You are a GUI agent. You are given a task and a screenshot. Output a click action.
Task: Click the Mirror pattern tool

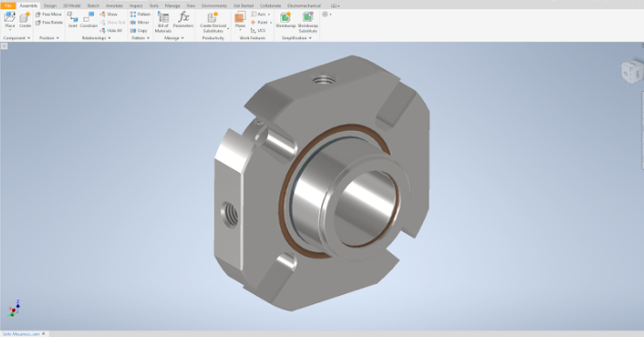pos(140,22)
